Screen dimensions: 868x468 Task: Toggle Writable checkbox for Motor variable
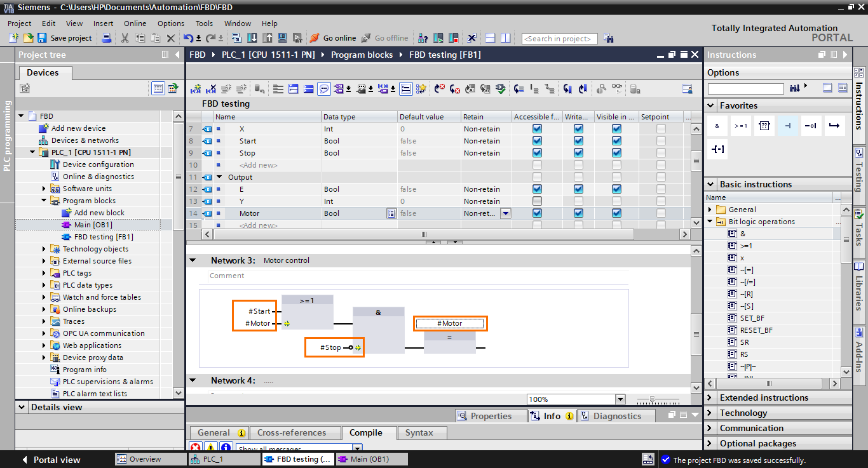coord(578,213)
